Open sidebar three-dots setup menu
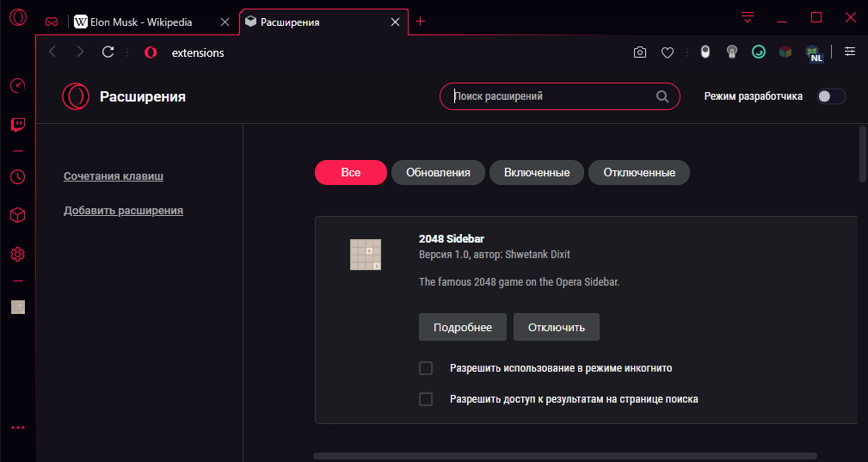Viewport: 868px width, 462px height. [18, 428]
